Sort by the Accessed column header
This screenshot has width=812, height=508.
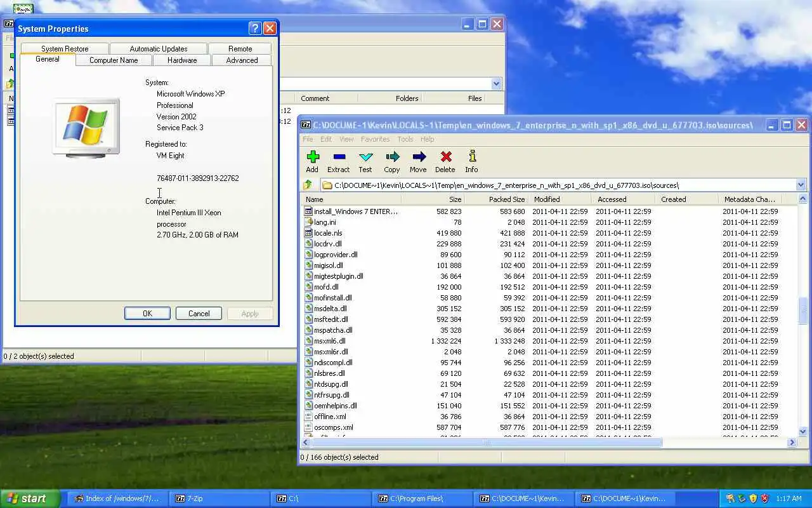point(624,199)
